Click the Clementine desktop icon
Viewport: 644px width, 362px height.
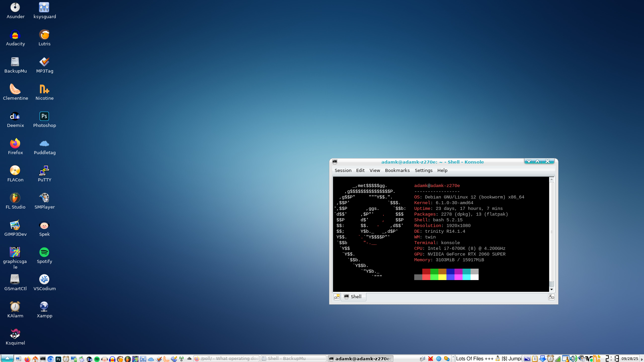tap(15, 90)
